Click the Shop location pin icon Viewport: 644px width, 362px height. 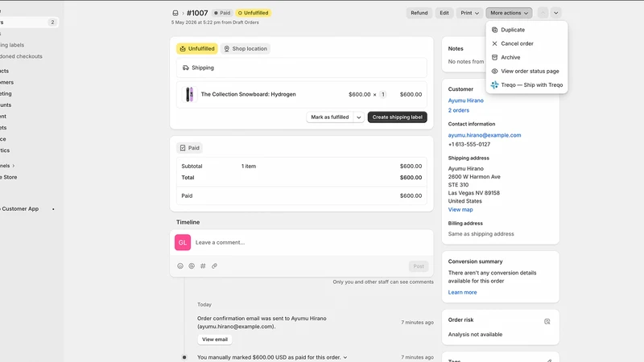[227, 49]
